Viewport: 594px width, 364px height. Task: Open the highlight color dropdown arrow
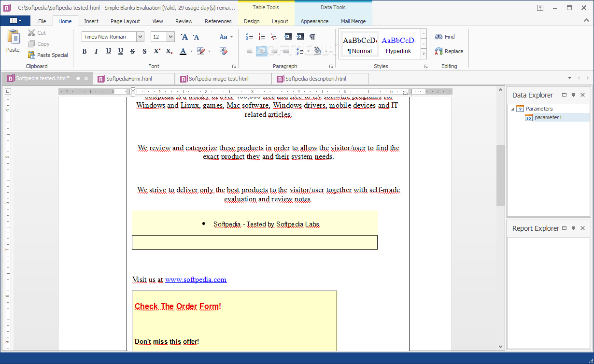point(209,51)
